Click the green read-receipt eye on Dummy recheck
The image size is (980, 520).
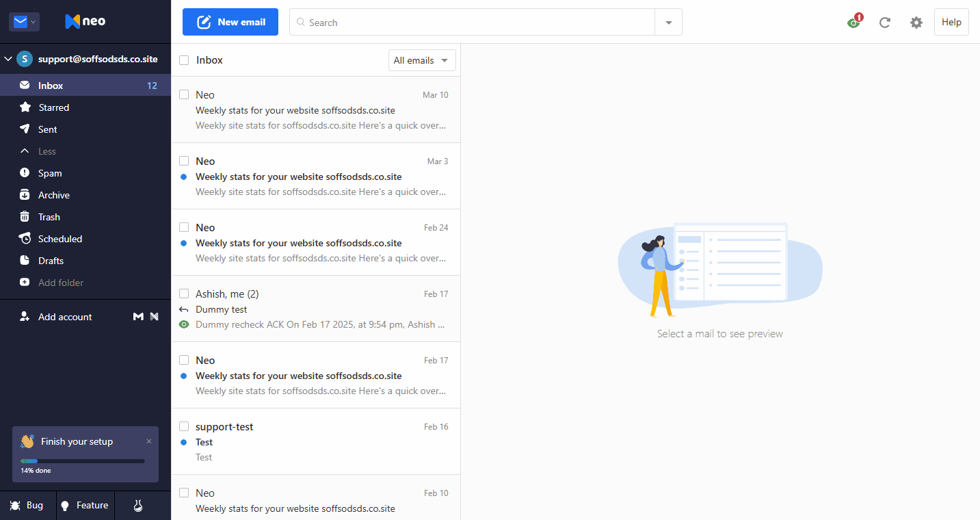[183, 324]
